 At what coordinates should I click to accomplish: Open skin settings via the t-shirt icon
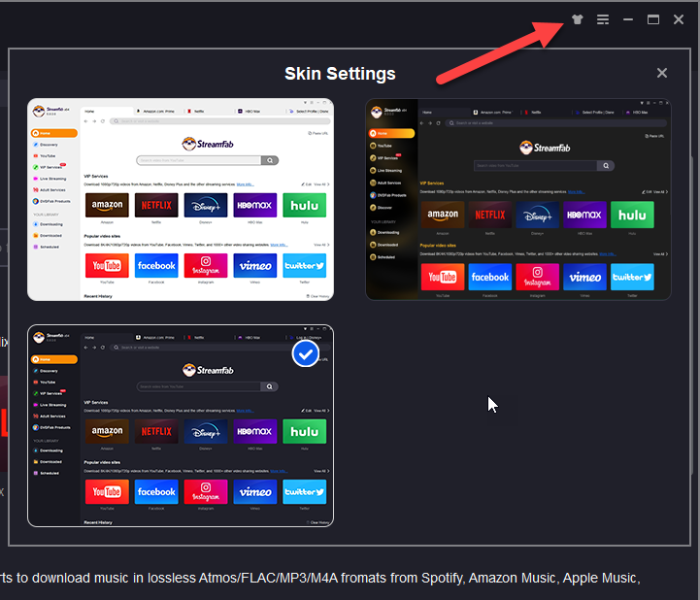tap(578, 19)
